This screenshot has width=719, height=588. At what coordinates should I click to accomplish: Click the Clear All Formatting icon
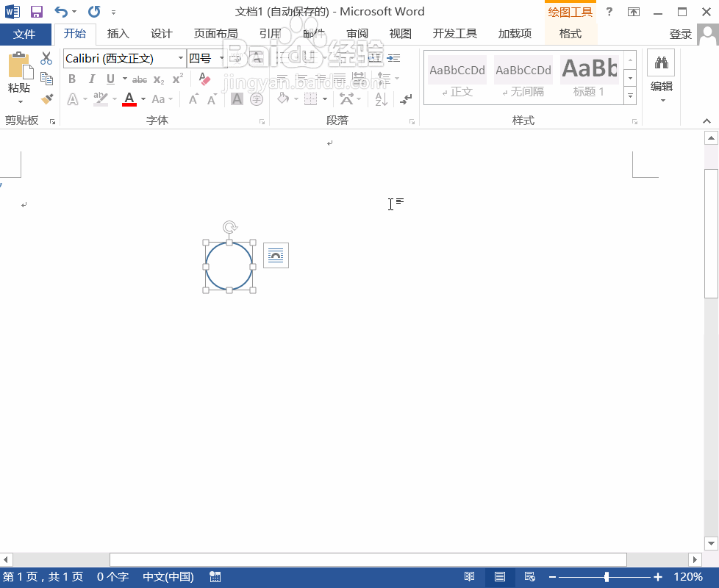tap(204, 79)
